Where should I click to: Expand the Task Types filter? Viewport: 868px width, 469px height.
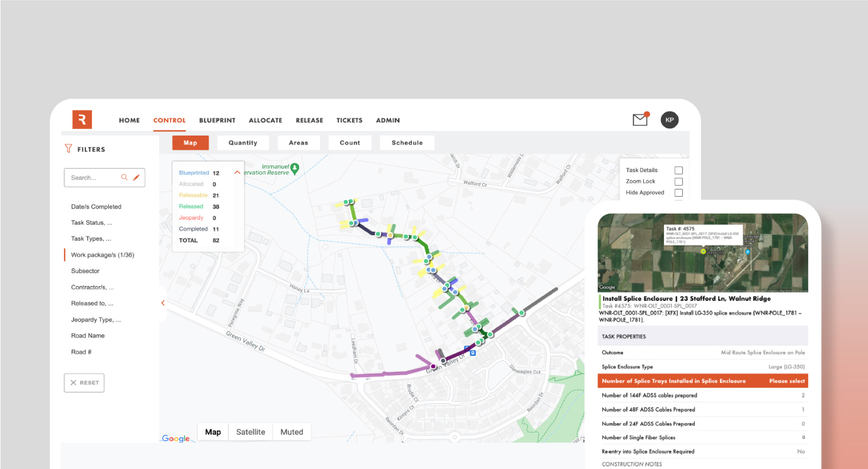click(91, 239)
